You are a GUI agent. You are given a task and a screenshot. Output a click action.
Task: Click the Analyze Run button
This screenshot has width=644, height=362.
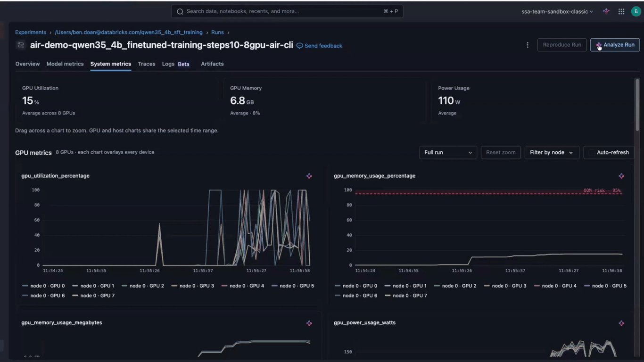tap(615, 45)
